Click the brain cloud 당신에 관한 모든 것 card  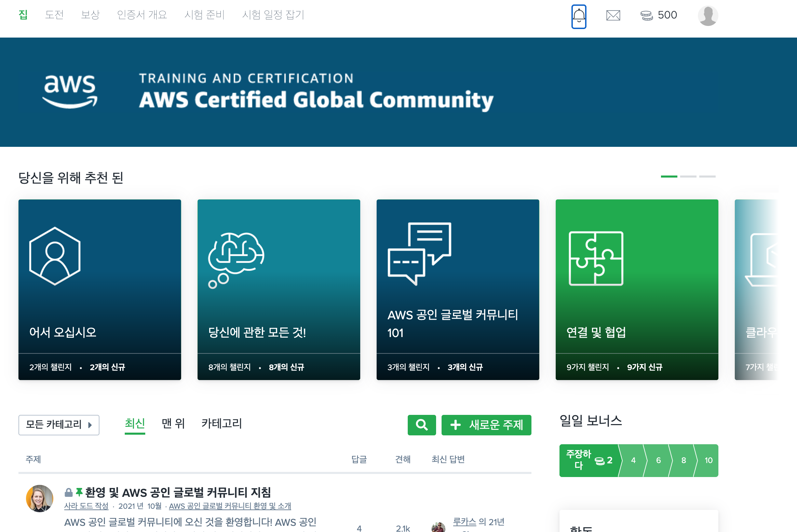pyautogui.click(x=279, y=289)
